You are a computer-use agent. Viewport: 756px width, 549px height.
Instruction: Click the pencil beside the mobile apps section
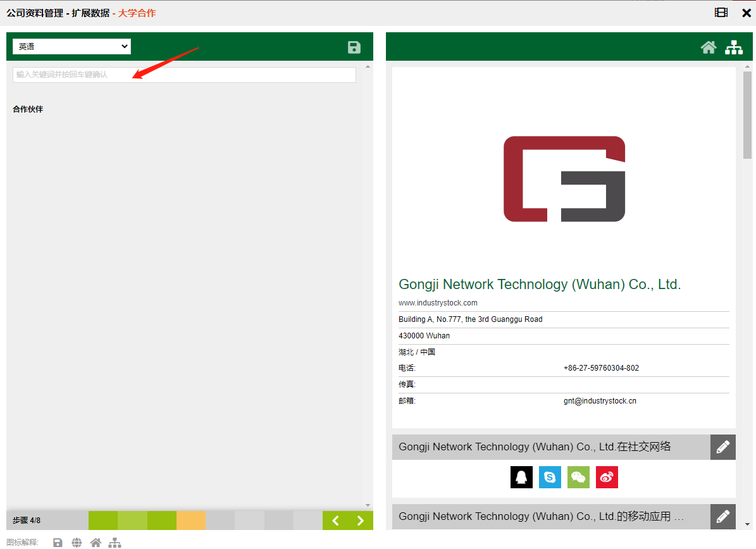(x=722, y=517)
